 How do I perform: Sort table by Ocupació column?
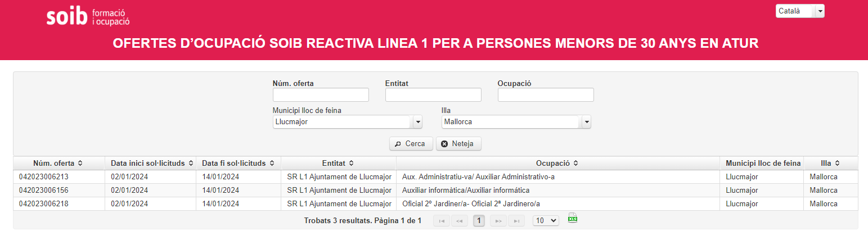557,163
